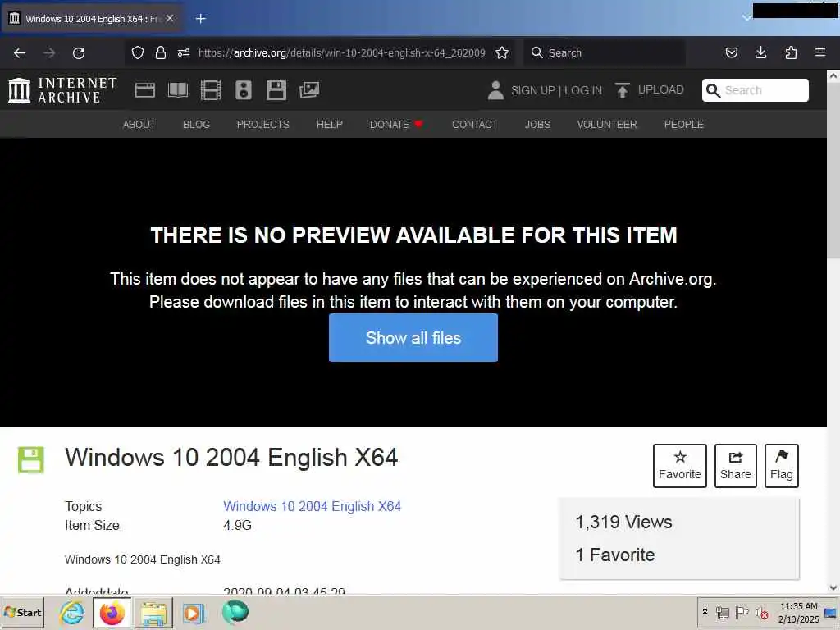Open Internet Archive Video film icon
This screenshot has width=840, height=630.
pyautogui.click(x=211, y=90)
